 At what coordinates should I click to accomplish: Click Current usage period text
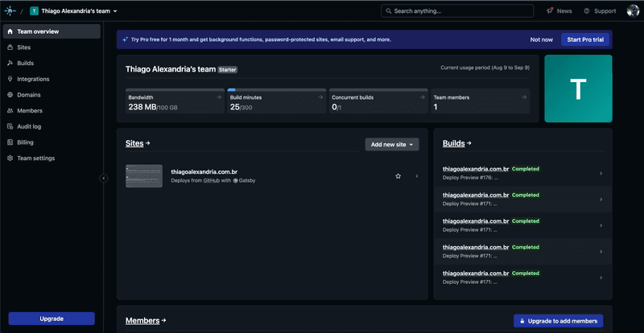[485, 68]
